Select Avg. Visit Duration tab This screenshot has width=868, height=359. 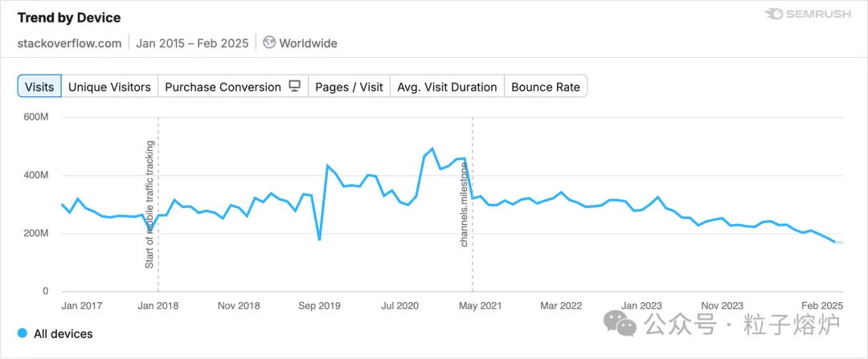click(448, 87)
